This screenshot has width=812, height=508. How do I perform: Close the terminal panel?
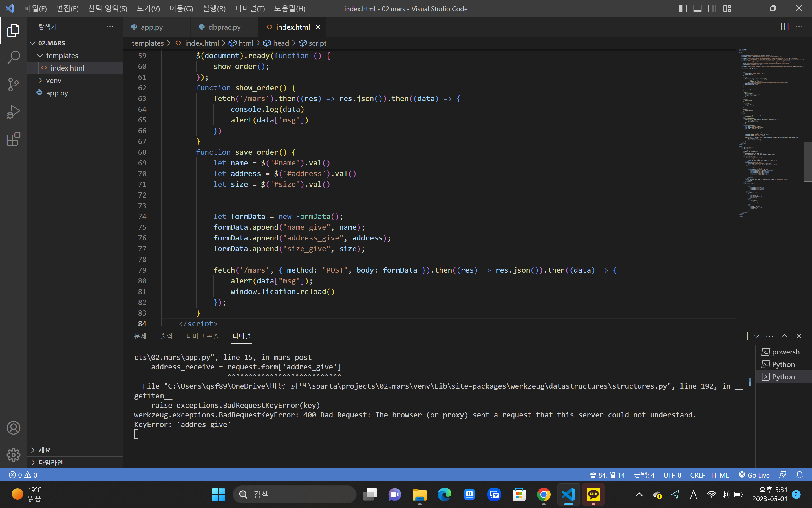pos(799,336)
